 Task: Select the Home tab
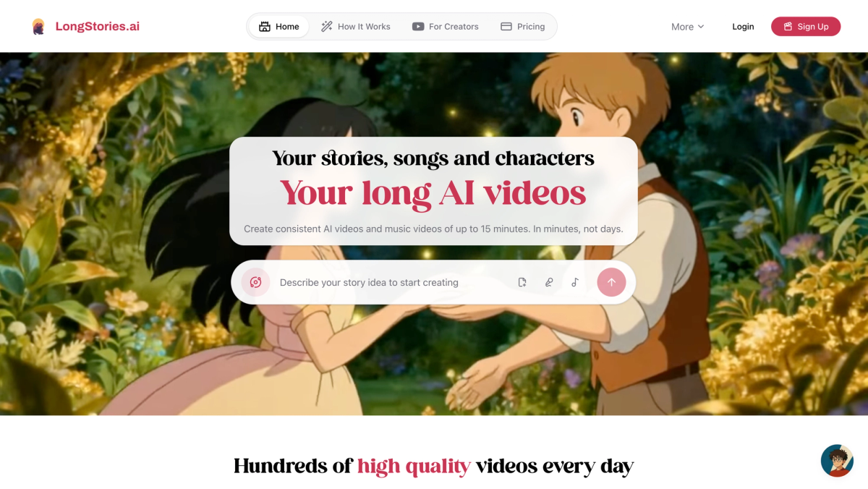coord(279,27)
